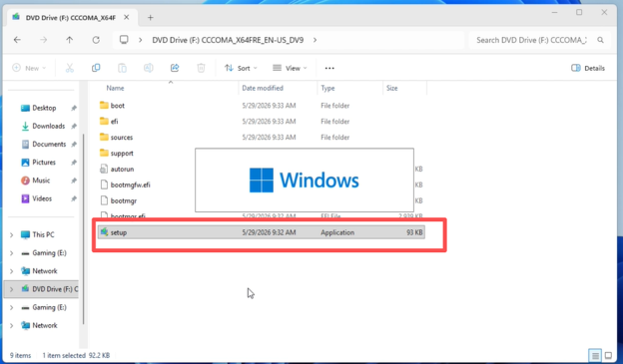Image resolution: width=623 pixels, height=364 pixels.
Task: Toggle the Details pane button
Action: tap(588, 68)
